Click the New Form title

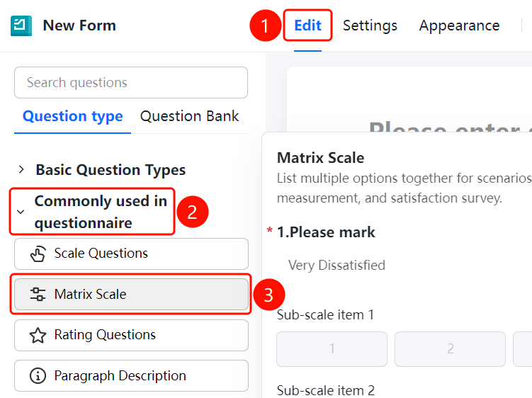(79, 25)
